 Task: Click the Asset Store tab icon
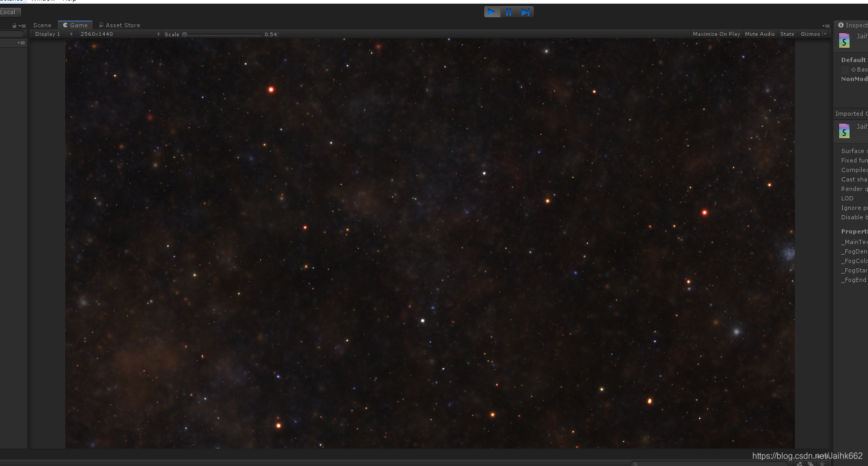tap(101, 25)
